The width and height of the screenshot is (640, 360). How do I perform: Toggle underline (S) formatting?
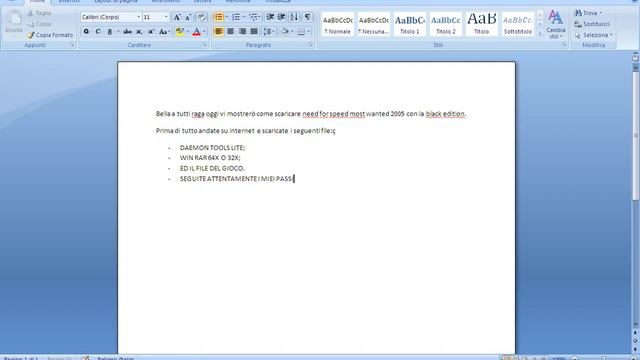tap(109, 31)
